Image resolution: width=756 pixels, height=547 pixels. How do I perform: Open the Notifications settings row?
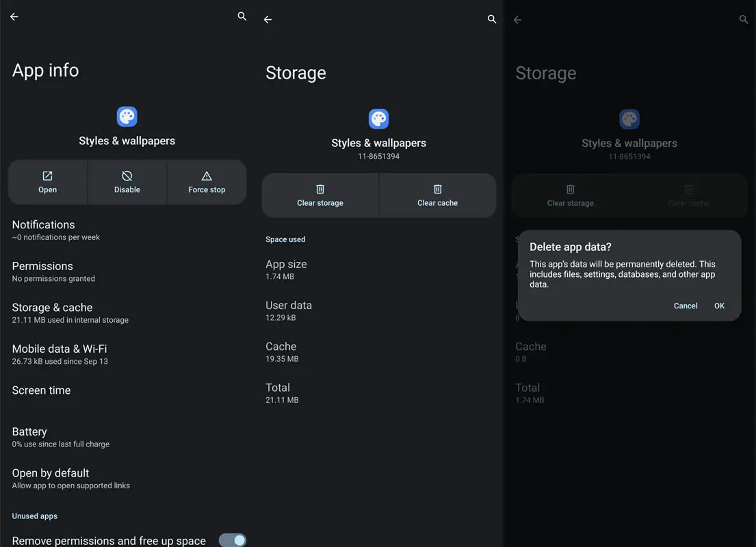(127, 230)
